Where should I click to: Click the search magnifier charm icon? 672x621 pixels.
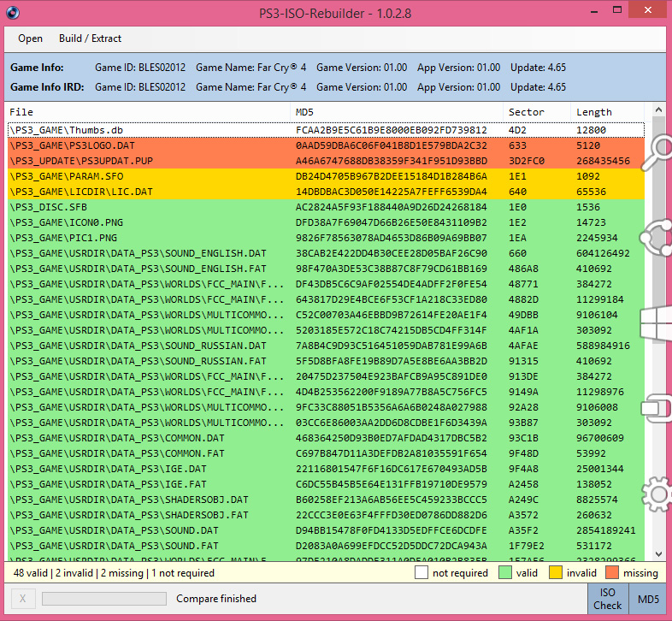657,151
